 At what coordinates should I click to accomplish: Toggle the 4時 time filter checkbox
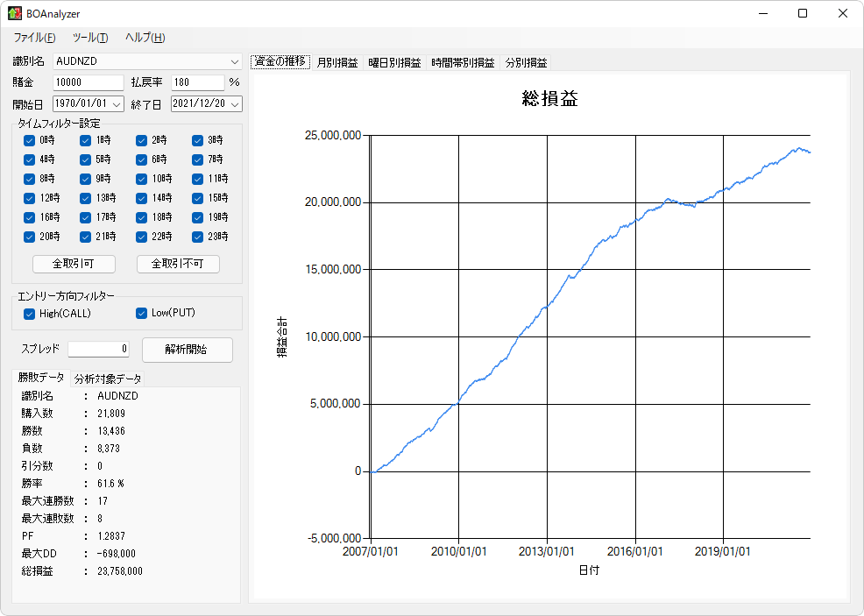point(29,159)
